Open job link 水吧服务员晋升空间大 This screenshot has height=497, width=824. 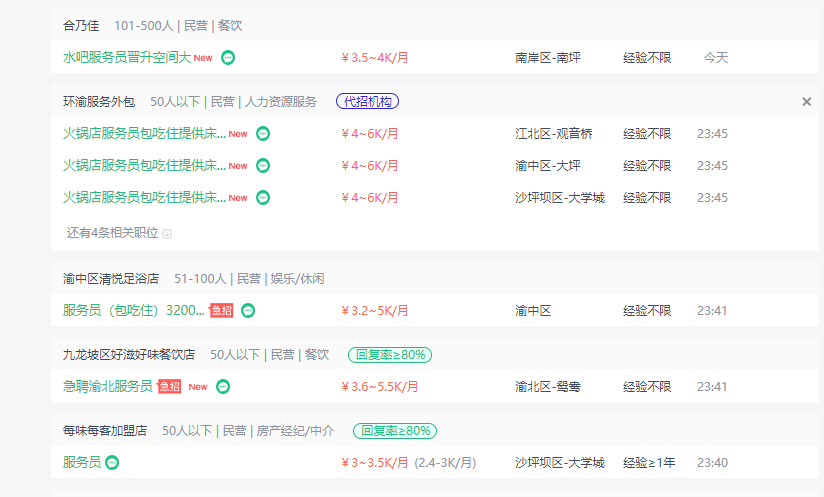pos(127,58)
